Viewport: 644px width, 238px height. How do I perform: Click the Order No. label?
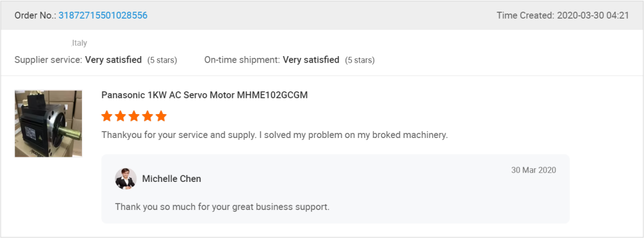(35, 15)
